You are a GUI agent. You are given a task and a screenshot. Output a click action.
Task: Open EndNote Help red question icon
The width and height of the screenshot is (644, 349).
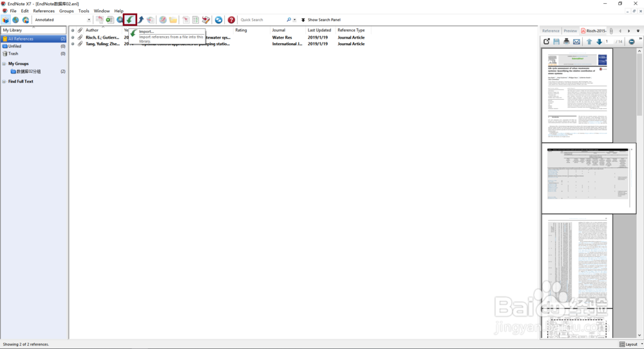pos(232,20)
